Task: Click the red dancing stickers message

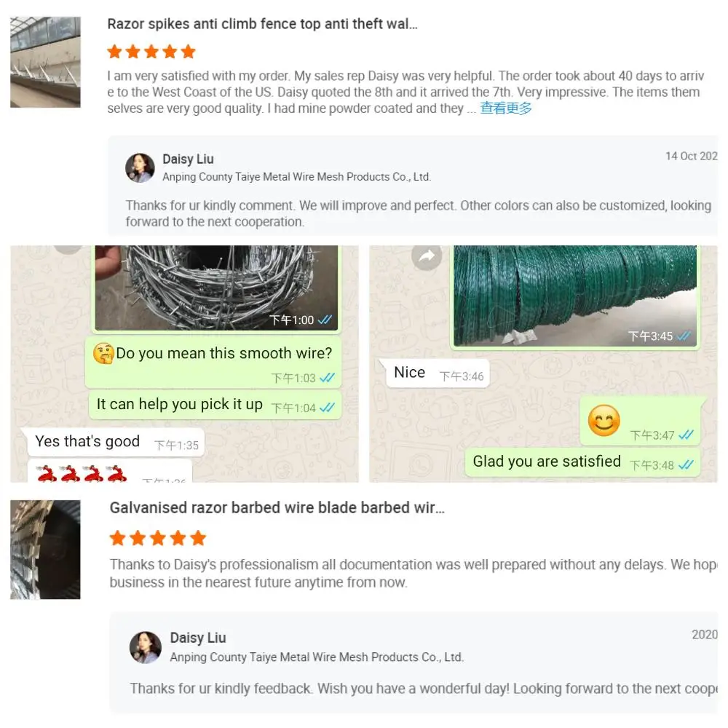Action: click(110, 471)
